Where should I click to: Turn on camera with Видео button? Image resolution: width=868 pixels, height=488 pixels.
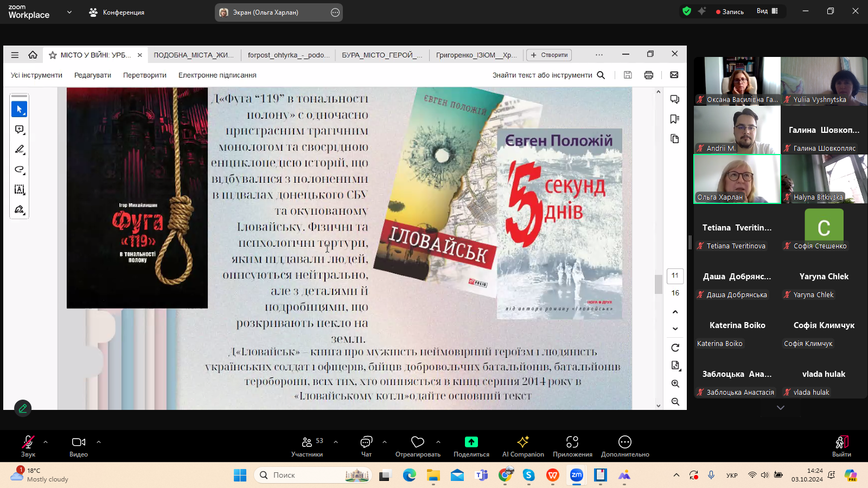(x=79, y=446)
